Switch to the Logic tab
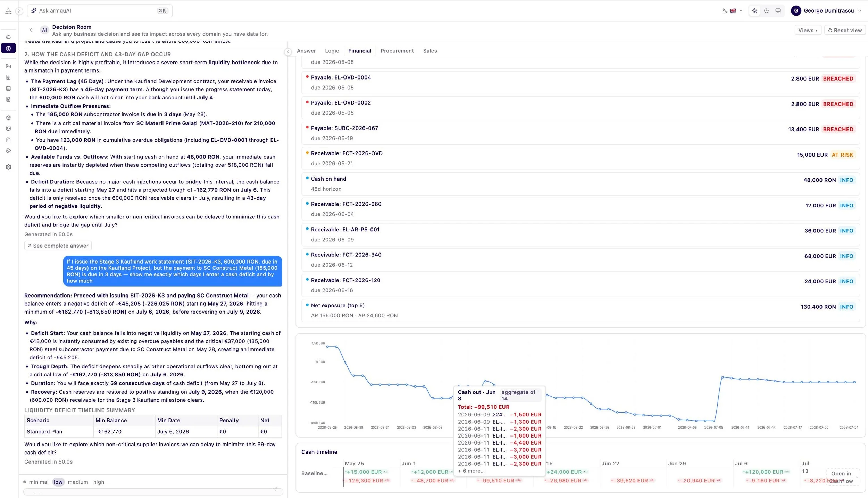The height and width of the screenshot is (498, 868). tap(332, 51)
